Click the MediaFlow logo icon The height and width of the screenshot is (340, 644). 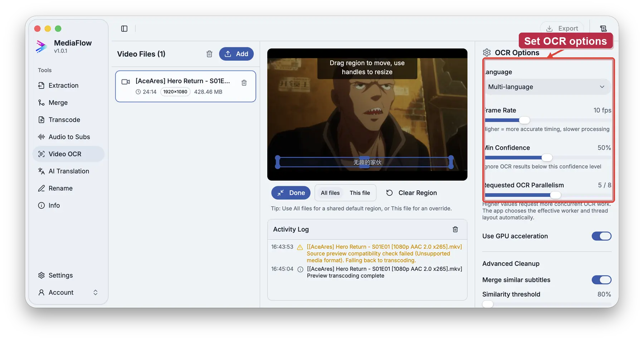42,47
